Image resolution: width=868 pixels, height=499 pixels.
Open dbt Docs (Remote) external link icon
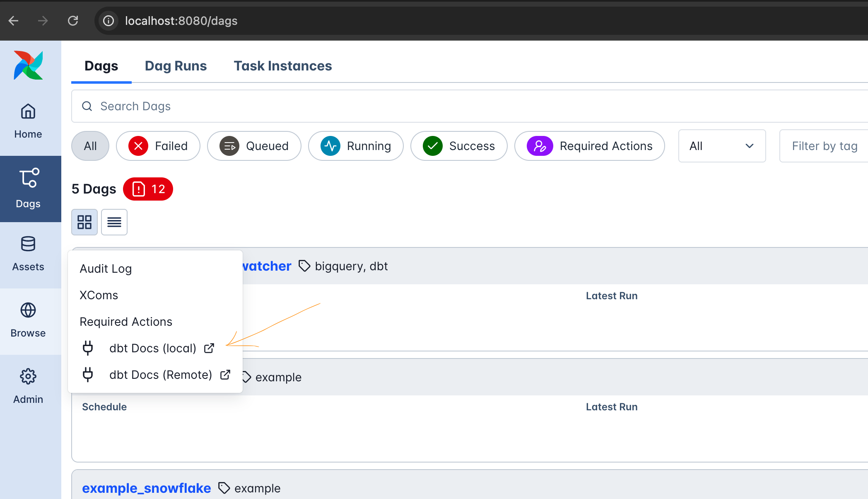point(225,374)
